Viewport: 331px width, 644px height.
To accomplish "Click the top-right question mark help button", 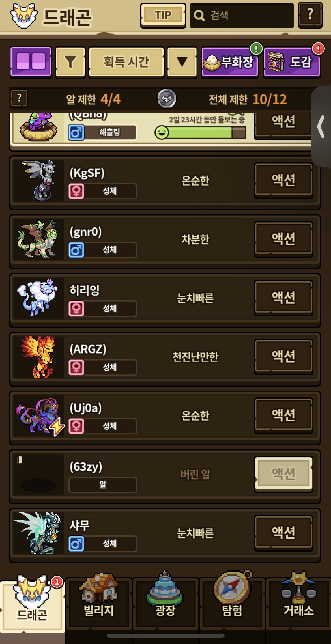I will tap(310, 15).
